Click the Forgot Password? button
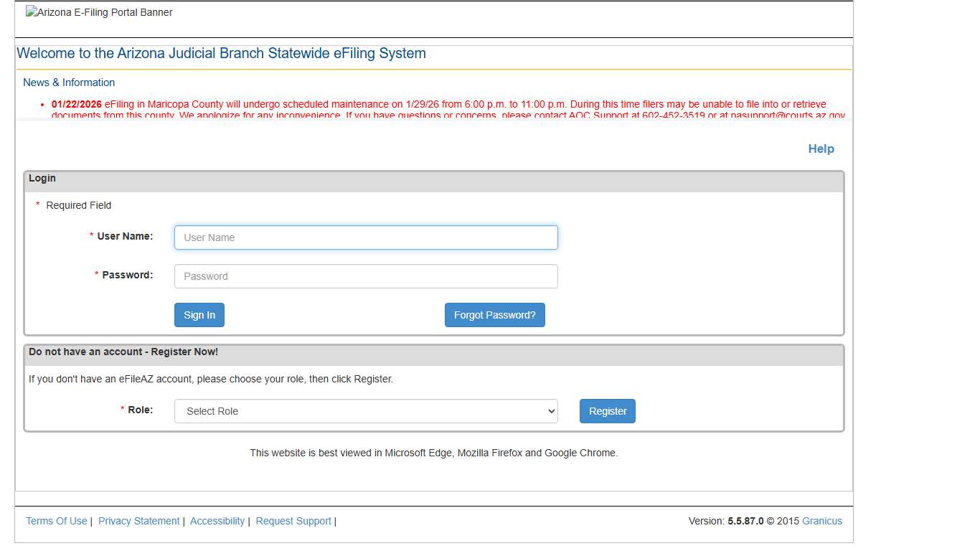Viewport: 980px width, 551px height. point(494,315)
